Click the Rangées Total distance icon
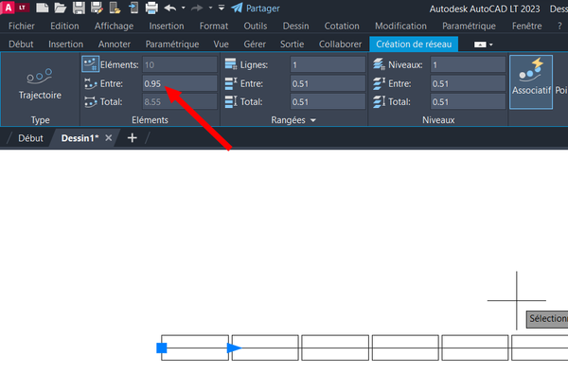The height and width of the screenshot is (392, 568). click(x=231, y=102)
